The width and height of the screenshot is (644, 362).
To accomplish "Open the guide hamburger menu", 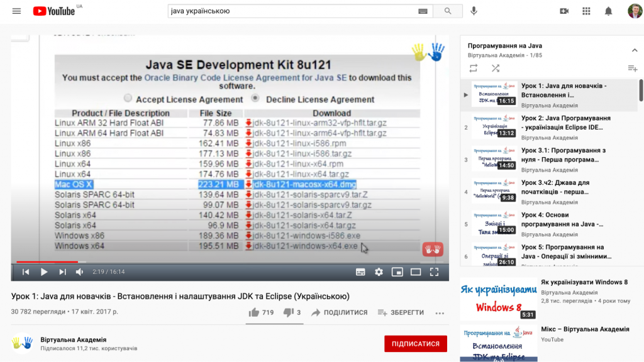I will point(16,11).
